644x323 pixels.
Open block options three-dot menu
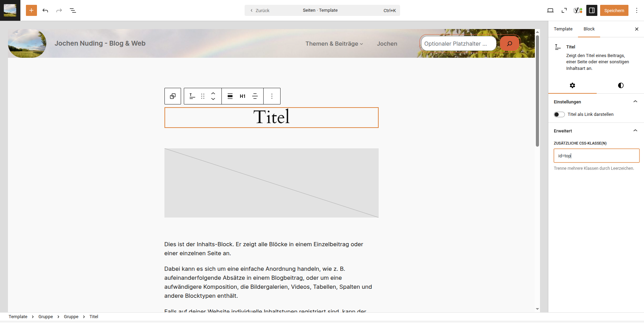(272, 96)
